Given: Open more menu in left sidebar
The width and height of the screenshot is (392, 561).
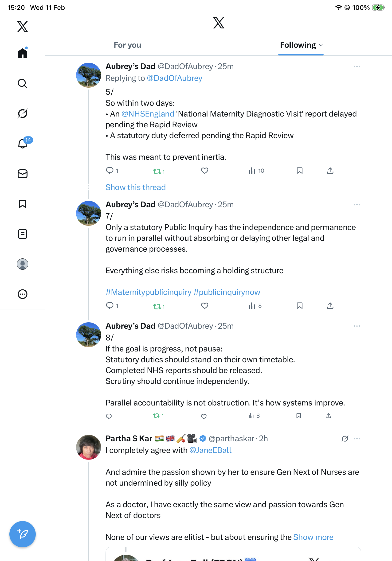Looking at the screenshot, I should tap(23, 294).
